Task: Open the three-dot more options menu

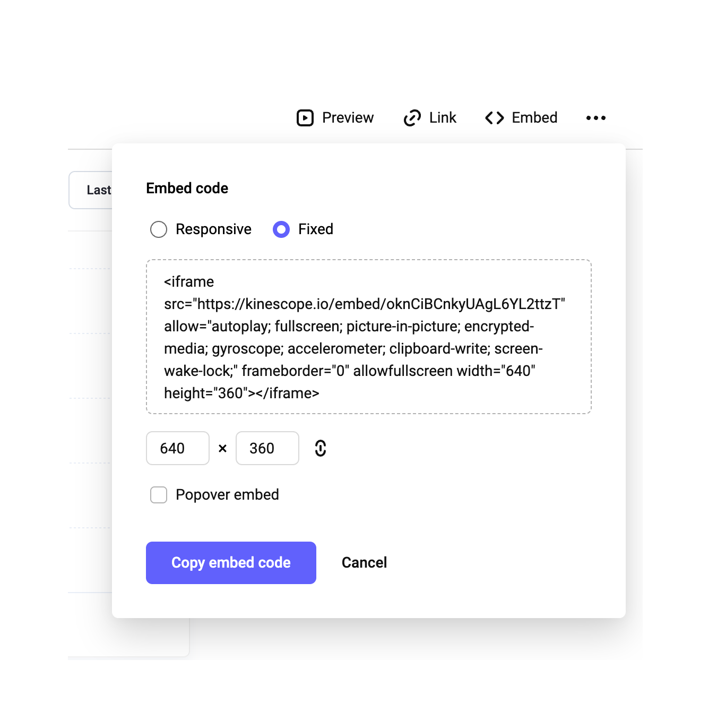Action: click(x=595, y=118)
